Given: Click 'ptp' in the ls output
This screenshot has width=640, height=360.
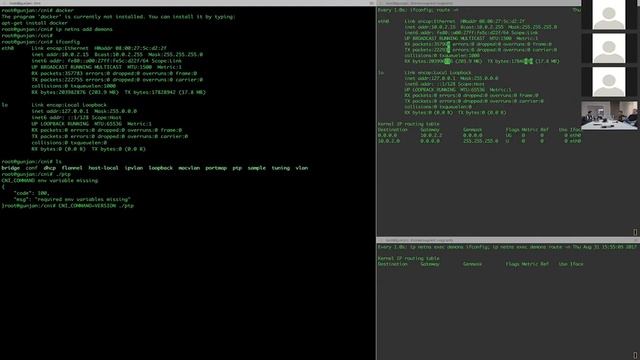Looking at the screenshot, I should click(237, 168).
